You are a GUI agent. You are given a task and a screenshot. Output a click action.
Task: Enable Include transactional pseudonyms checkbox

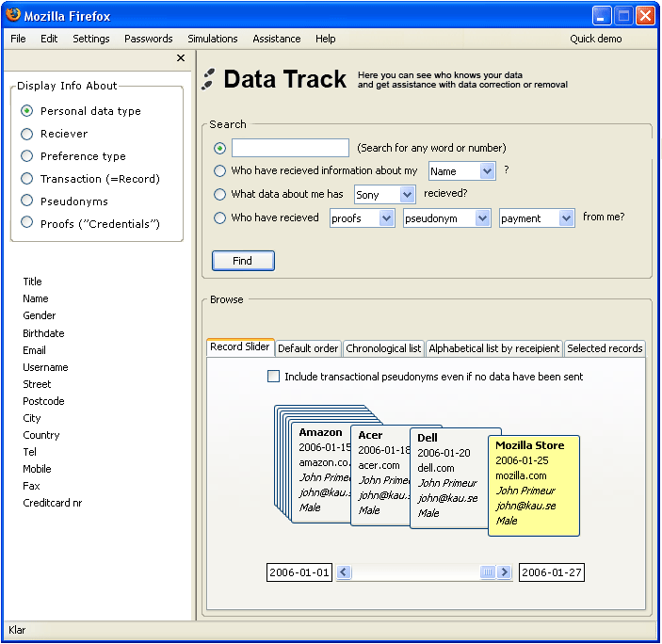[x=274, y=377]
